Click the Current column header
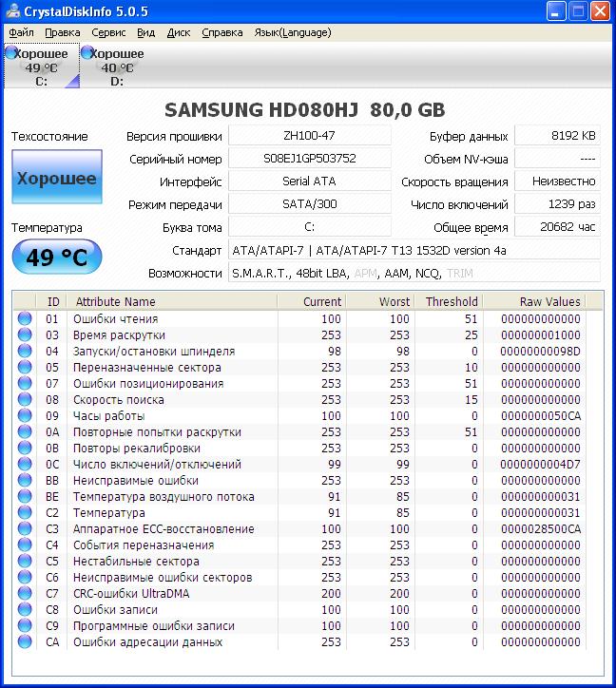Screen dimensions: 616x688 pyautogui.click(x=312, y=302)
